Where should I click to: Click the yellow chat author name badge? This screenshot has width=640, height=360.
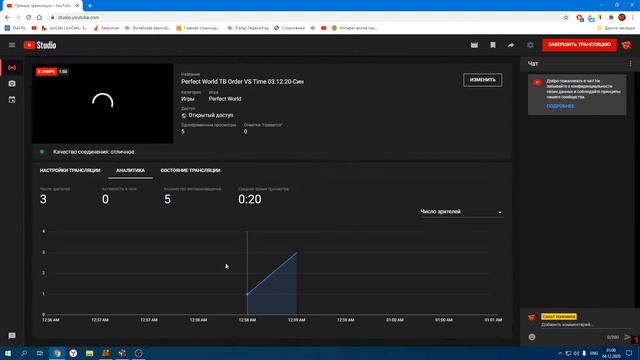point(559,316)
